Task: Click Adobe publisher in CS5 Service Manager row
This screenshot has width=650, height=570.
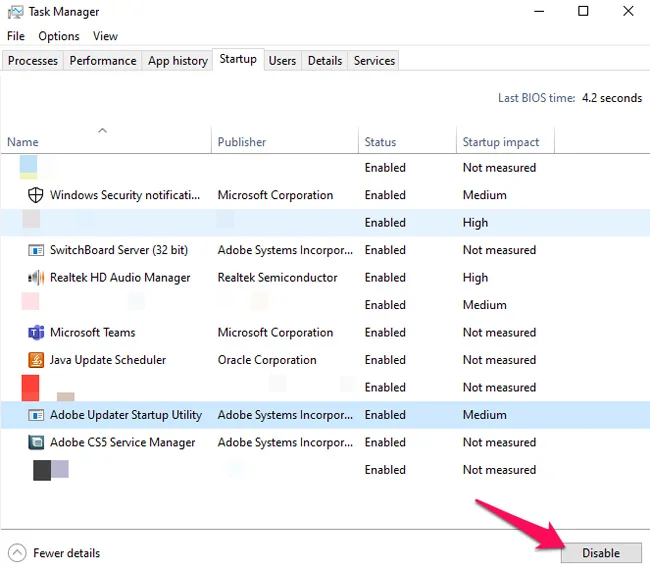Action: [285, 442]
